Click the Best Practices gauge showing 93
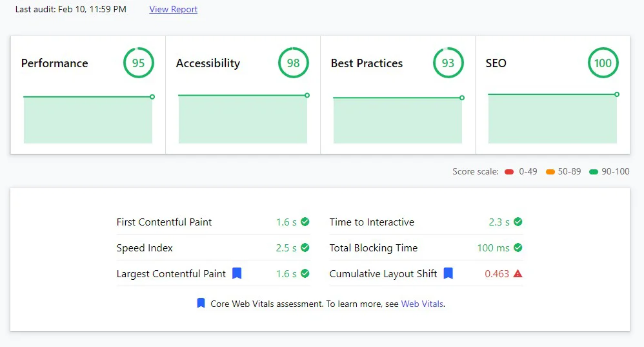 click(448, 63)
